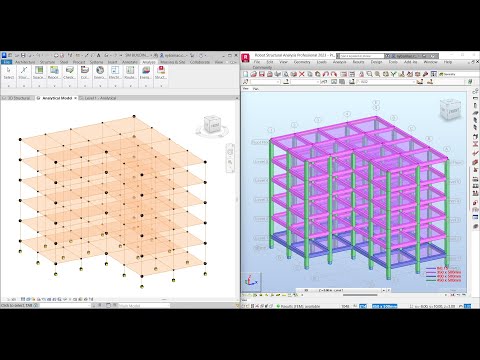Click the blue legend color line in Robot
This screenshot has height=360, width=480.
click(x=431, y=276)
